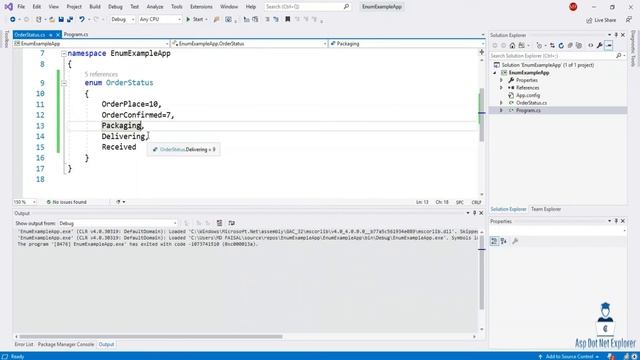Image resolution: width=640 pixels, height=360 pixels.
Task: Click the '5 references' CodeLens link
Action: pyautogui.click(x=101, y=74)
